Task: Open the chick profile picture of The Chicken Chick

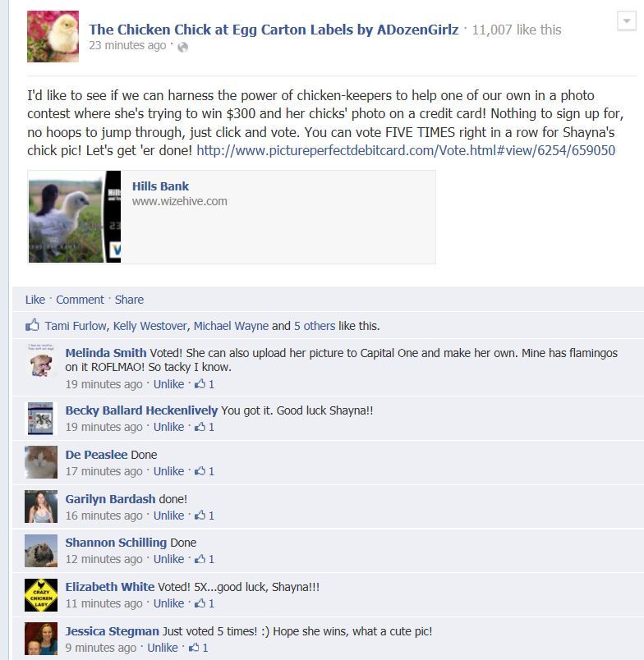Action: point(53,37)
